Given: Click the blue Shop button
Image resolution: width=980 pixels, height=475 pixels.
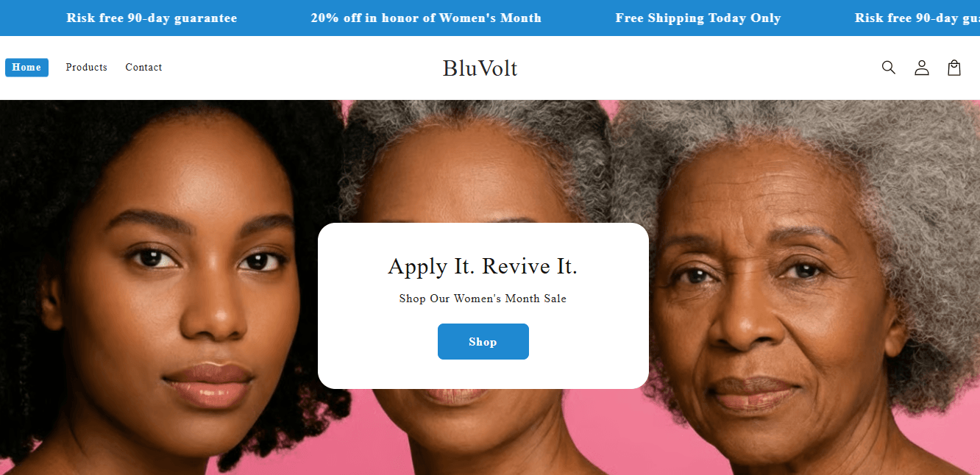Looking at the screenshot, I should coord(483,342).
